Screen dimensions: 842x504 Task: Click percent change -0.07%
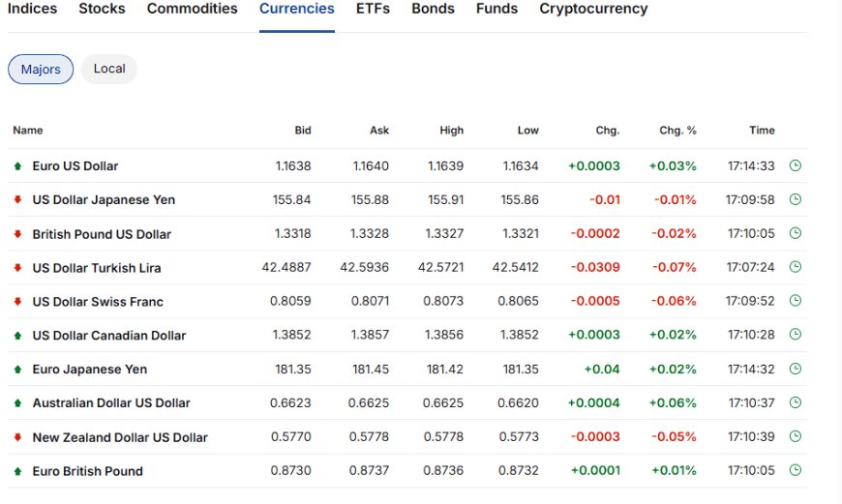pos(674,267)
